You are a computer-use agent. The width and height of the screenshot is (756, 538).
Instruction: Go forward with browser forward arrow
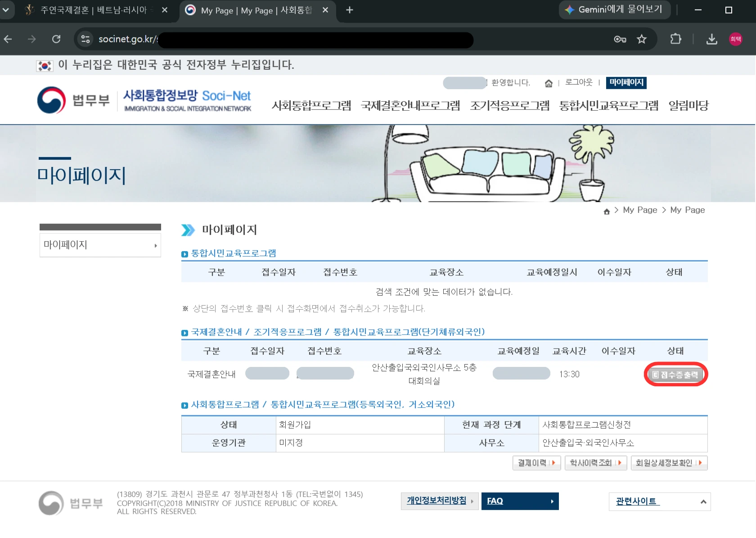click(x=31, y=39)
